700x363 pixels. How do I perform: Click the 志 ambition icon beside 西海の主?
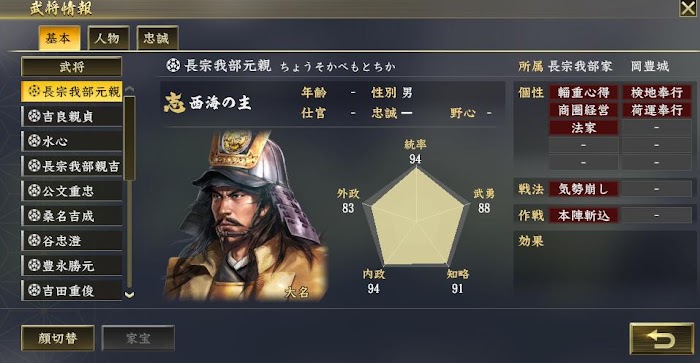click(x=175, y=103)
